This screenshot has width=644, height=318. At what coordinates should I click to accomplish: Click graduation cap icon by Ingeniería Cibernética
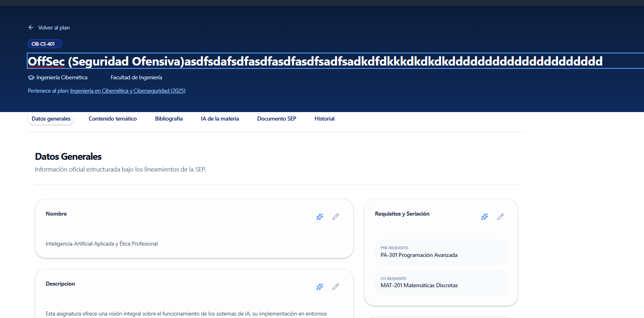coord(31,78)
